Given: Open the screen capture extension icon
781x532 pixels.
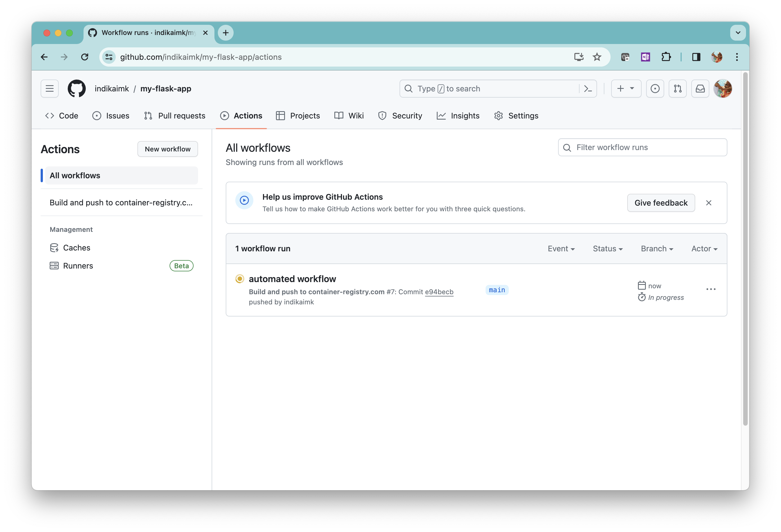Looking at the screenshot, I should click(x=625, y=57).
